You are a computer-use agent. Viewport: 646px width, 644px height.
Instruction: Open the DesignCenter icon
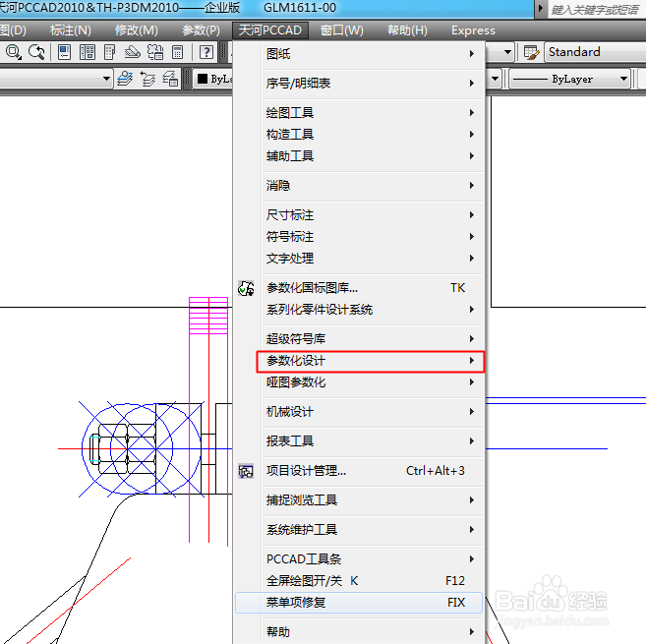point(88,52)
